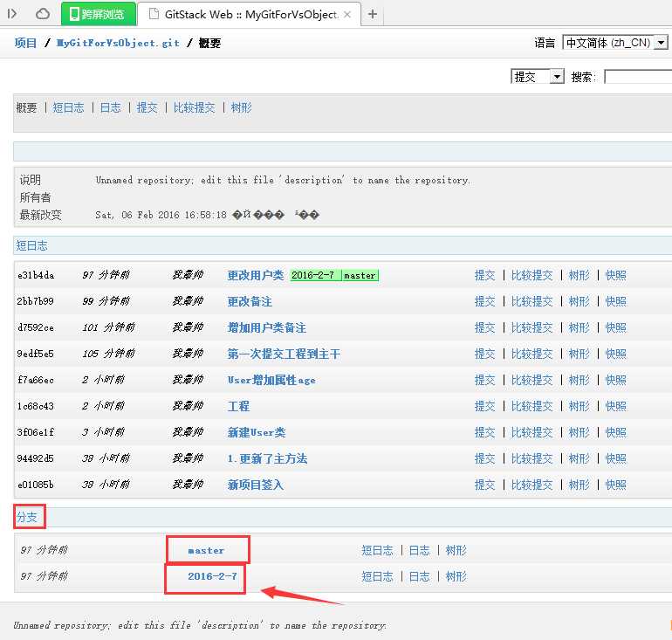
Task: Click 日志 for the master branch
Action: click(x=419, y=550)
